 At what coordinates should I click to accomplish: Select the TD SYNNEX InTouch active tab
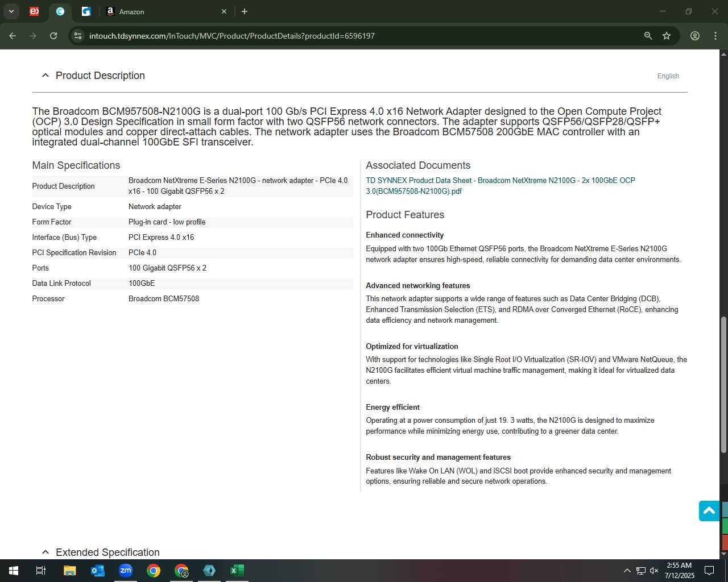(x=60, y=11)
